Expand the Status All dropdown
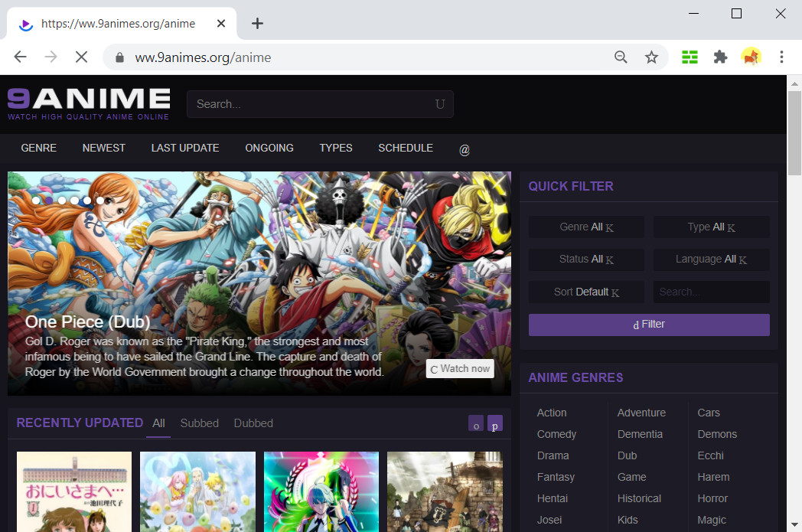This screenshot has height=532, width=802. point(586,259)
